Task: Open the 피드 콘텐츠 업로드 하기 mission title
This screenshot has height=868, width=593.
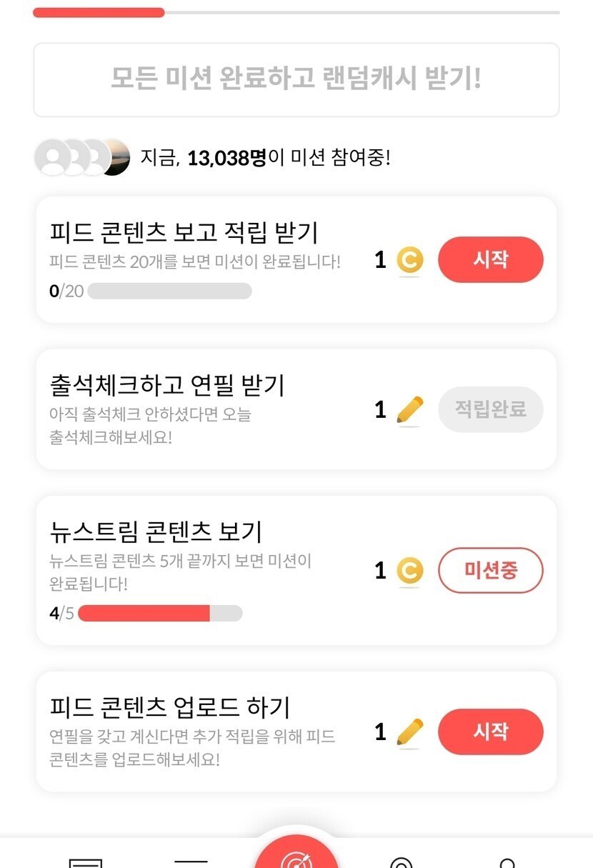Action: coord(170,707)
